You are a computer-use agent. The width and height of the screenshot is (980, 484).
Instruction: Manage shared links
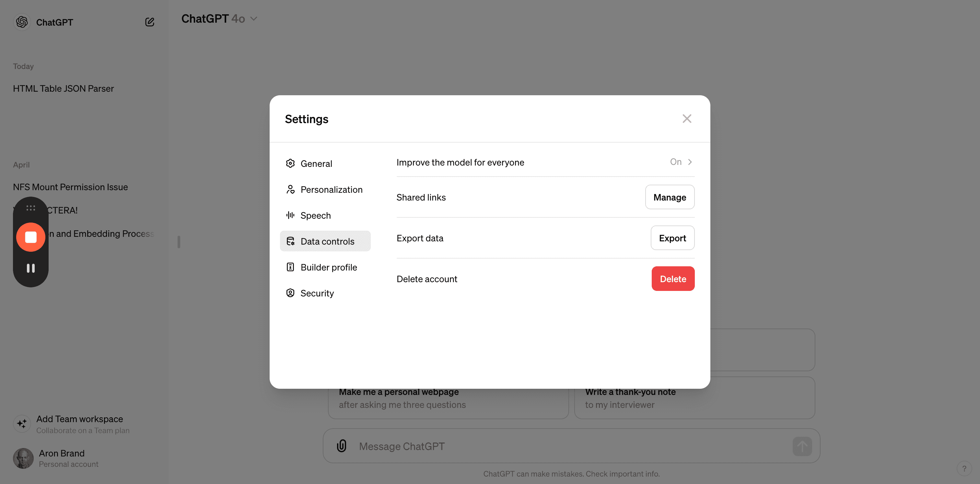pyautogui.click(x=670, y=197)
